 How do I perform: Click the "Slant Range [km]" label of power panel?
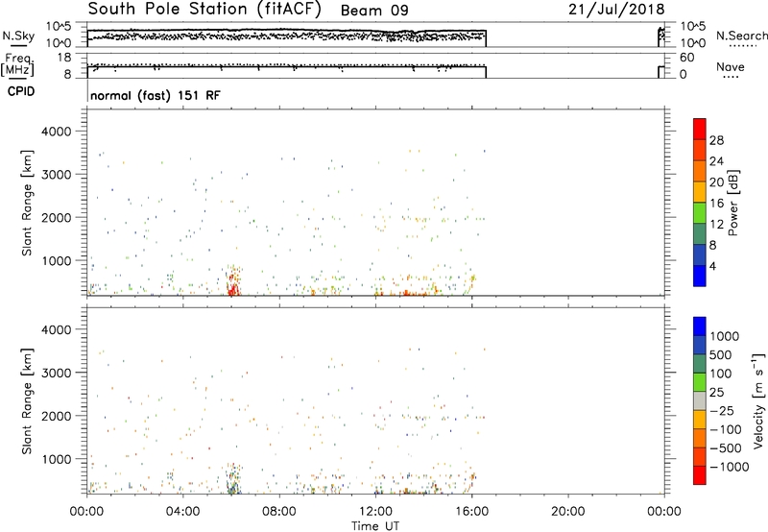pyautogui.click(x=27, y=203)
